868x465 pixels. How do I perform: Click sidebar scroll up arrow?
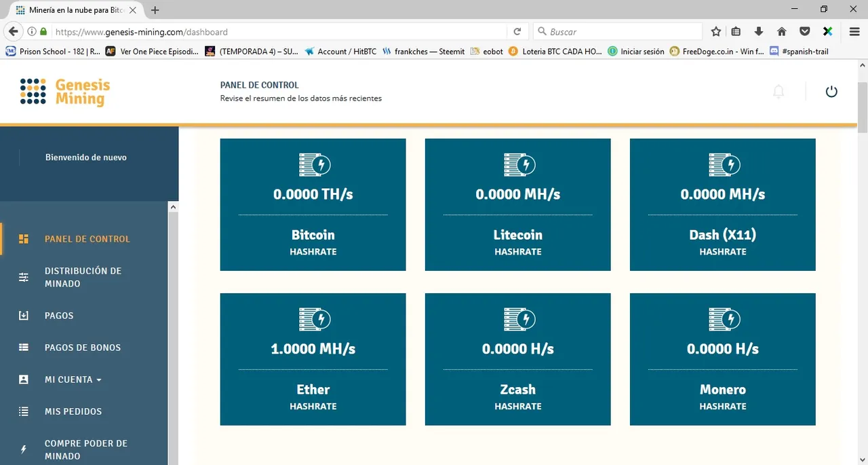click(173, 207)
